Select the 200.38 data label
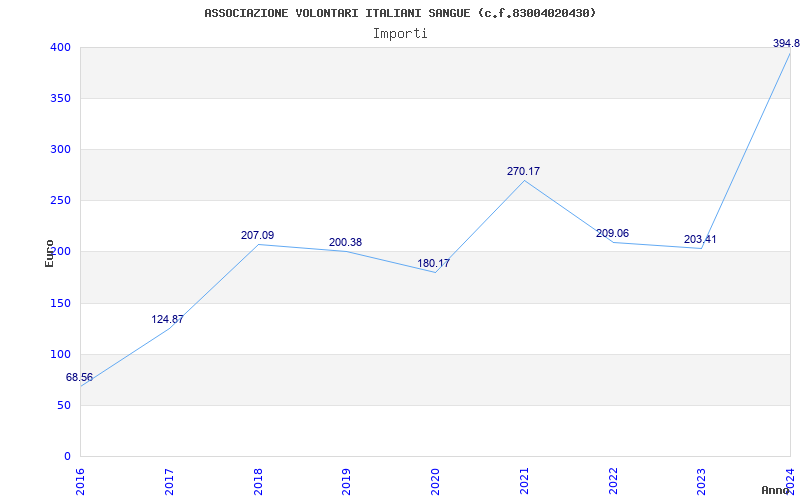800x500 pixels. click(345, 242)
